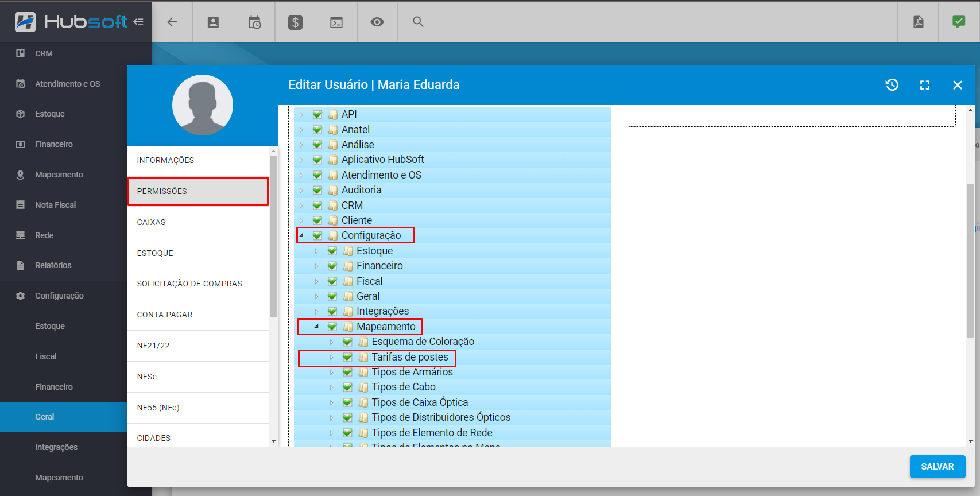Viewport: 980px width, 496px height.
Task: Open the CAIXAS tab
Action: pyautogui.click(x=198, y=222)
